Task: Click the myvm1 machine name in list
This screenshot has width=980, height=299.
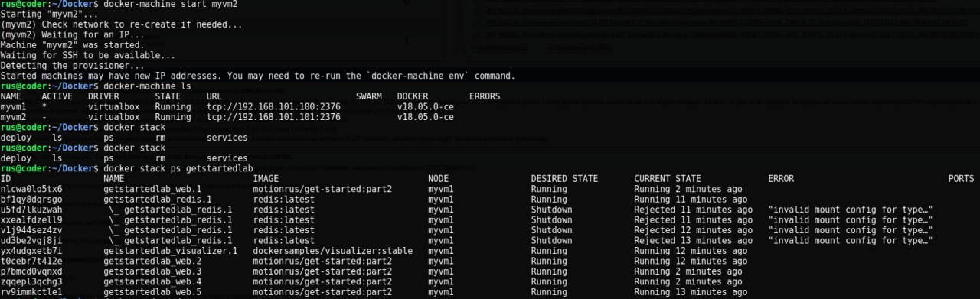Action: (13, 107)
